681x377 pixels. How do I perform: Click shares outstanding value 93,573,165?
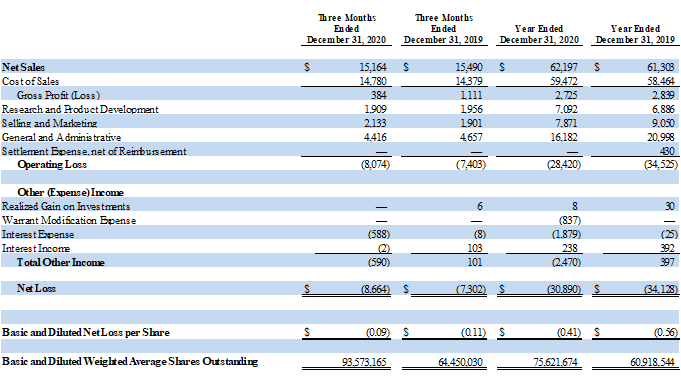point(364,362)
